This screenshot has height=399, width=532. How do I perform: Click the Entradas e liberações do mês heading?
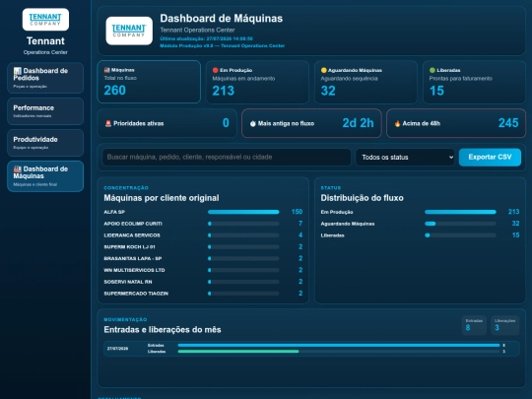163,330
